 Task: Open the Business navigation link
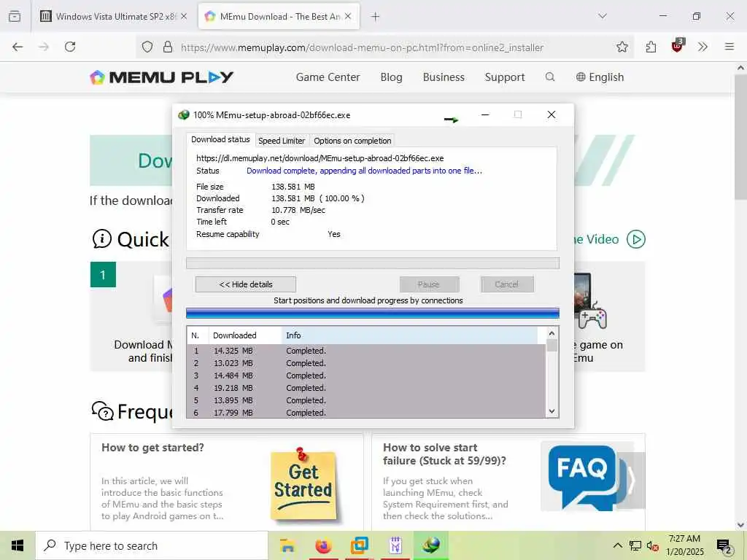[x=444, y=77]
